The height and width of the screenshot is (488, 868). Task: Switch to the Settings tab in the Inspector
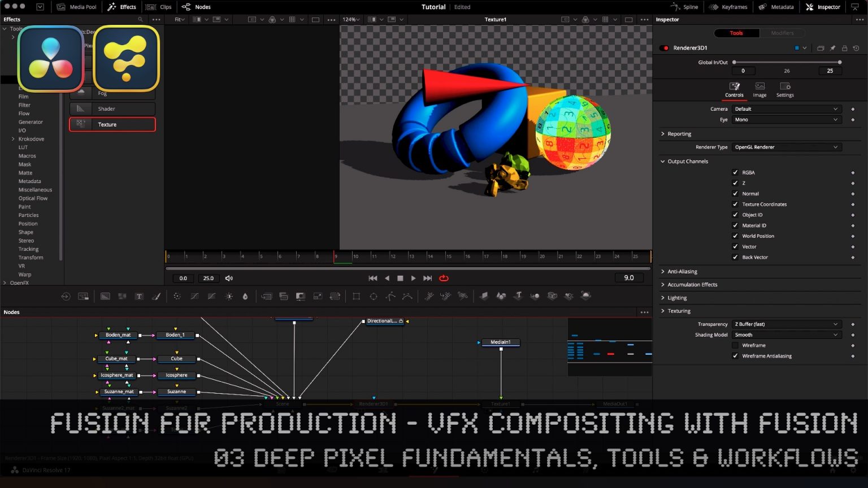tap(785, 89)
